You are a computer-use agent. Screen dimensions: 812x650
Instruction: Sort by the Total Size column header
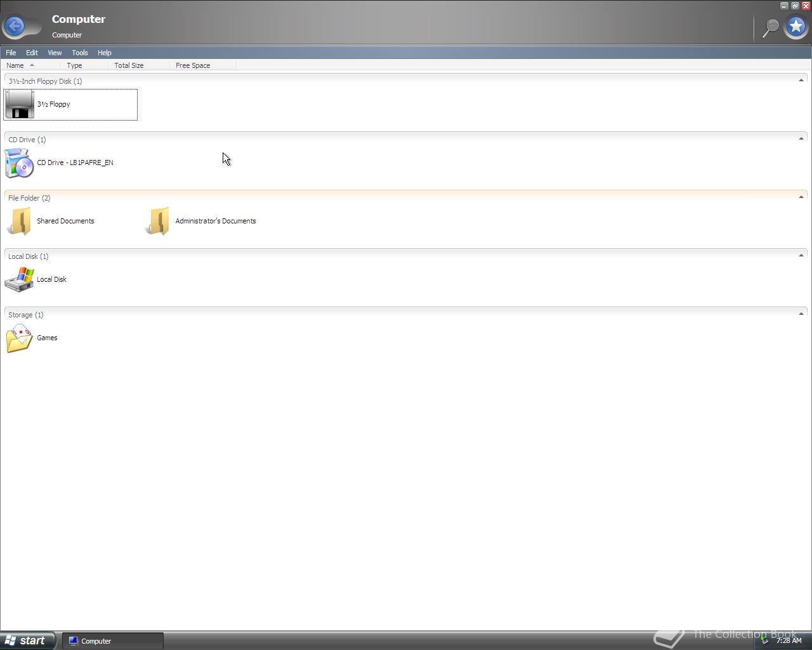139,65
